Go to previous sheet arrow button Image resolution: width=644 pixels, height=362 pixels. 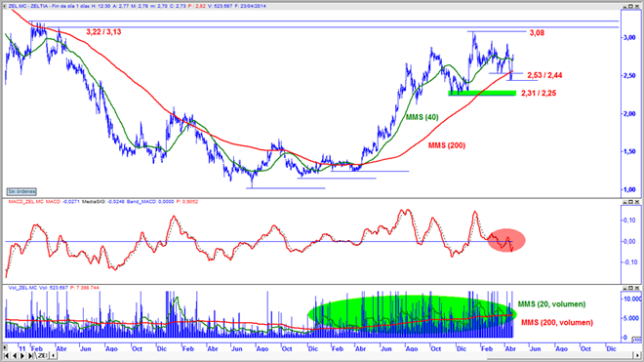click(x=15, y=356)
